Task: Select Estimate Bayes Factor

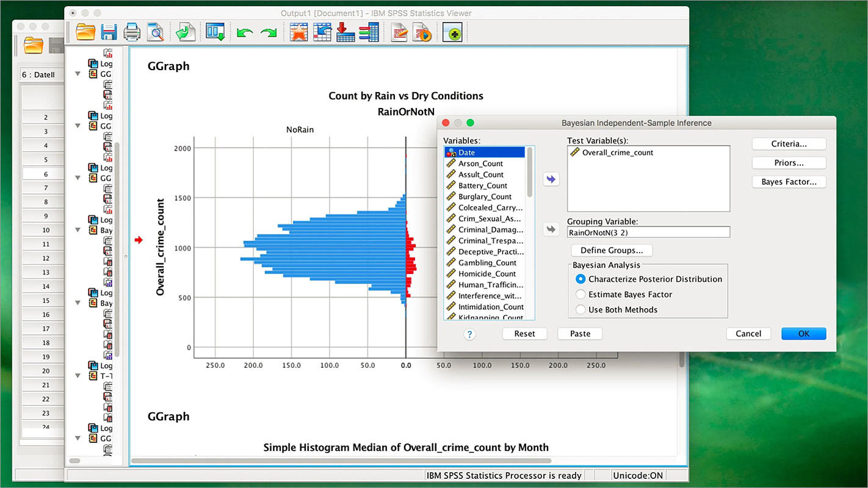Action: tap(580, 294)
